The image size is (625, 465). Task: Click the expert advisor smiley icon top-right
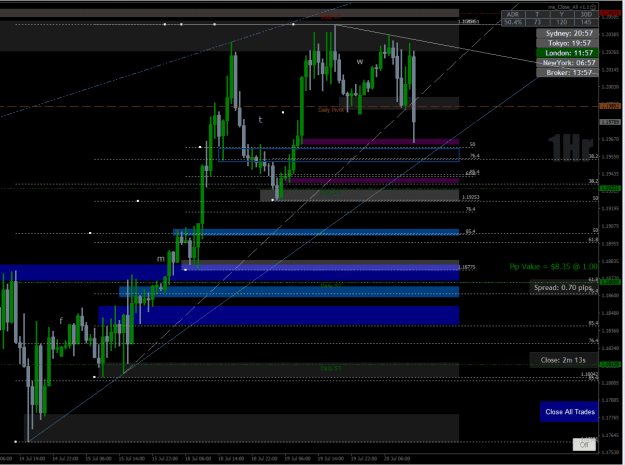point(594,7)
